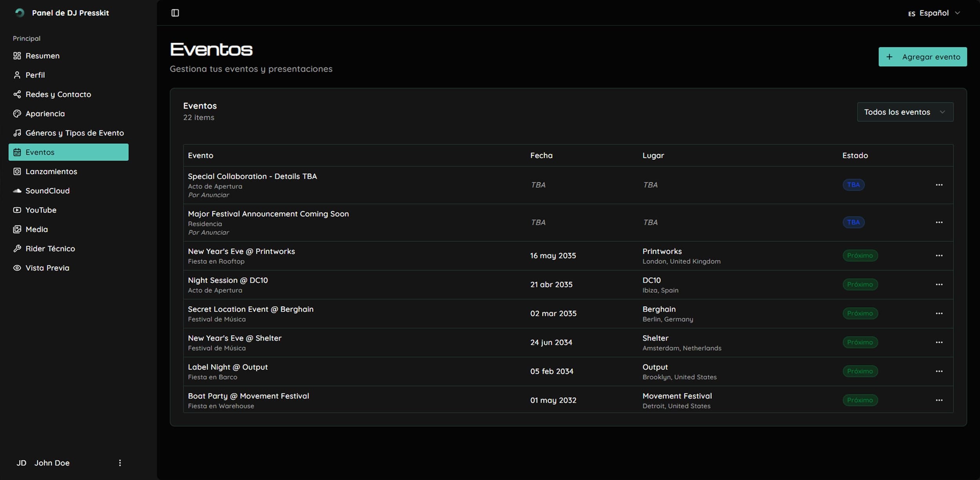
Task: Expand the Español language selector
Action: tap(934, 13)
